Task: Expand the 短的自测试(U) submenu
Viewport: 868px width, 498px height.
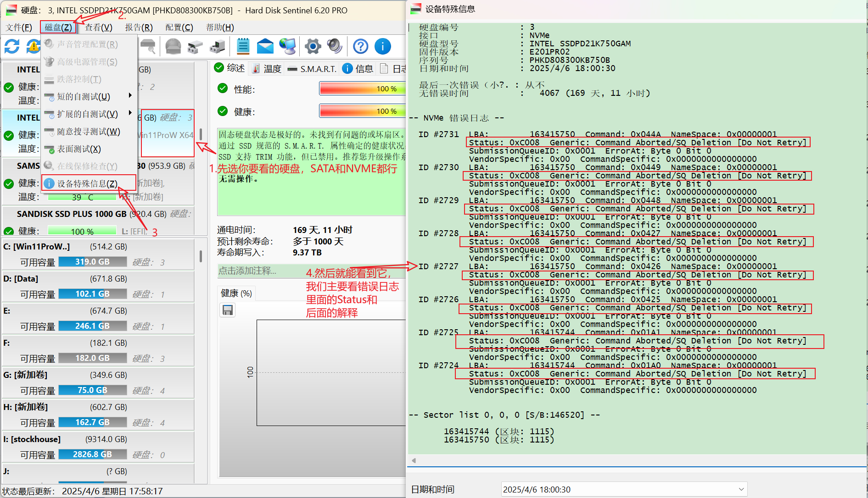Action: [x=89, y=96]
